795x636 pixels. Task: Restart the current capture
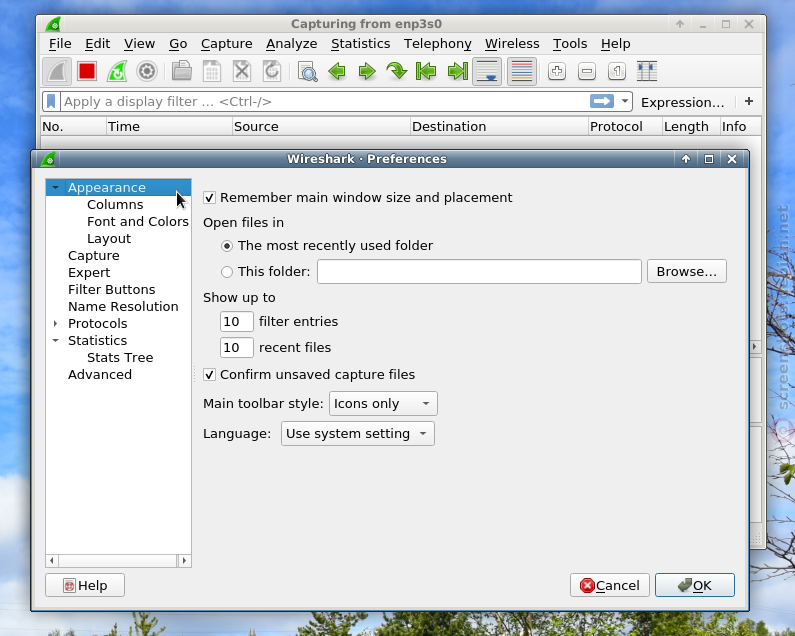pos(117,72)
